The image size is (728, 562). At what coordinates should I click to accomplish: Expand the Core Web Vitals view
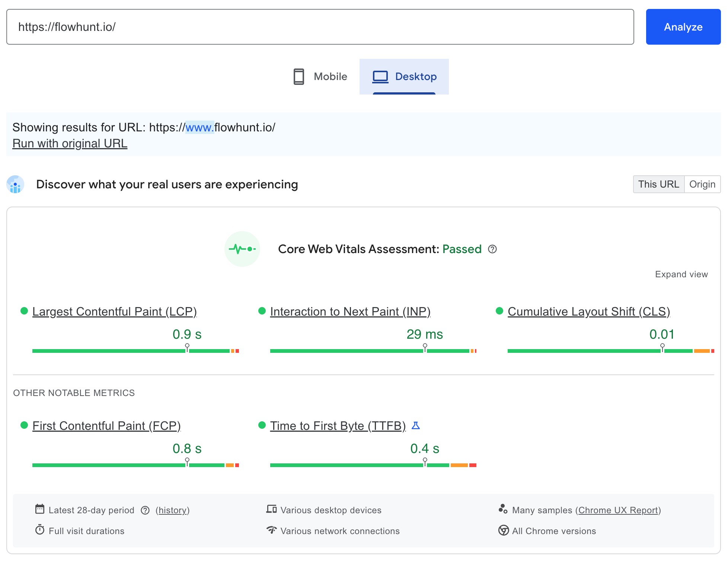pos(681,274)
